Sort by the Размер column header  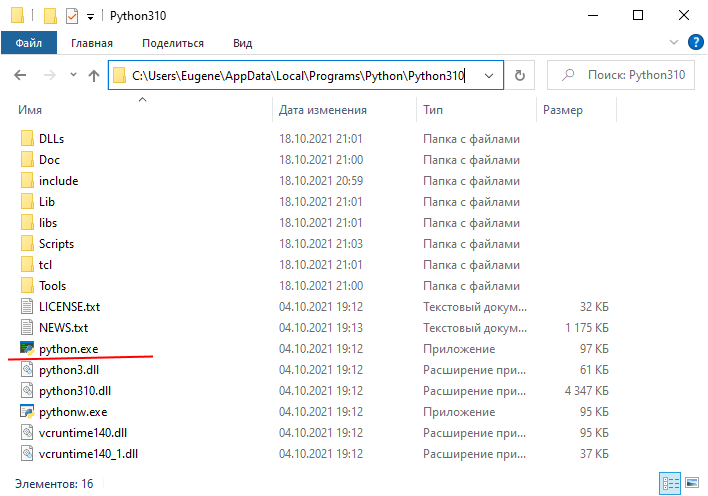[x=563, y=110]
